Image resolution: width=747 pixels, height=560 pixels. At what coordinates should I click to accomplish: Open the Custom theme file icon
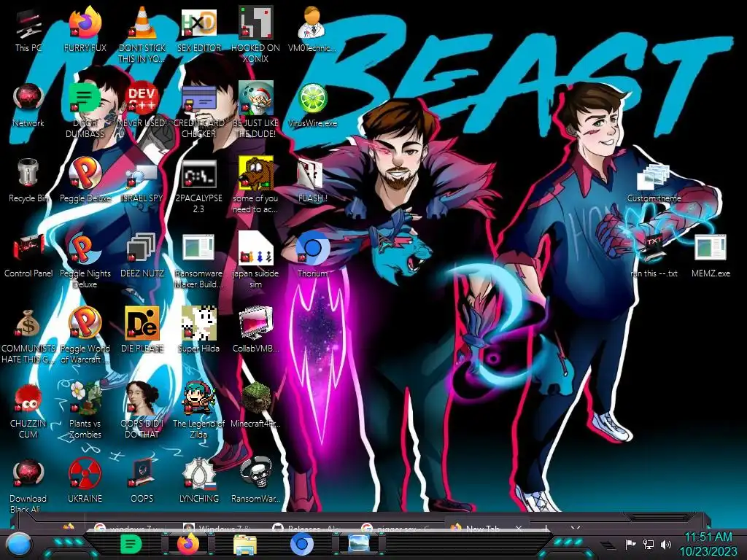654,182
